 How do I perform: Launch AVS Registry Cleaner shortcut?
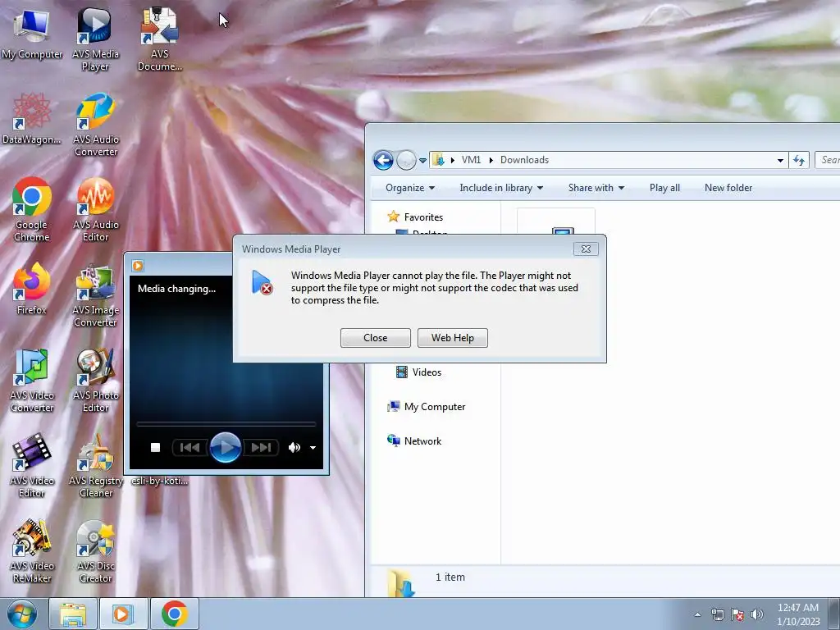(95, 466)
